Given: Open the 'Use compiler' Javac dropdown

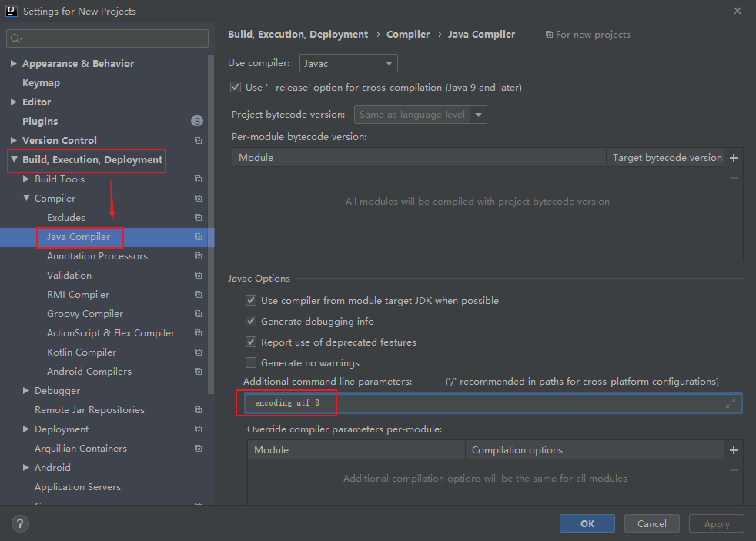Looking at the screenshot, I should (348, 63).
